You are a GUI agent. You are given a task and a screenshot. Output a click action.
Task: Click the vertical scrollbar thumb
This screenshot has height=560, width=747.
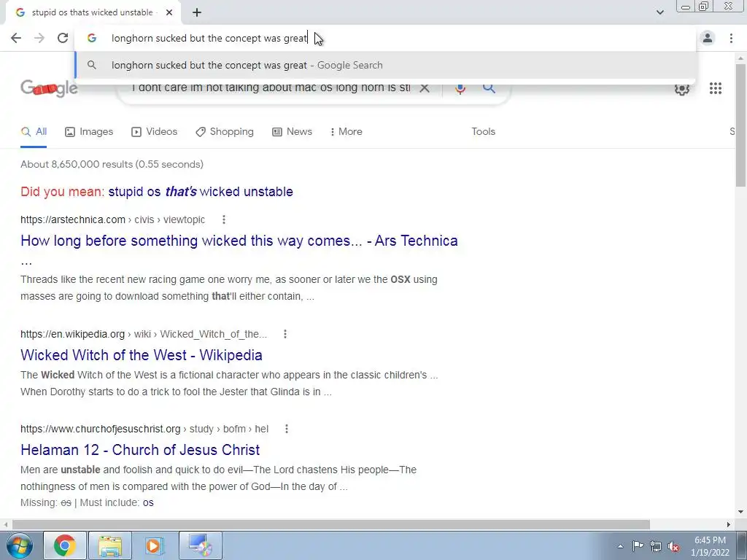tap(740, 125)
